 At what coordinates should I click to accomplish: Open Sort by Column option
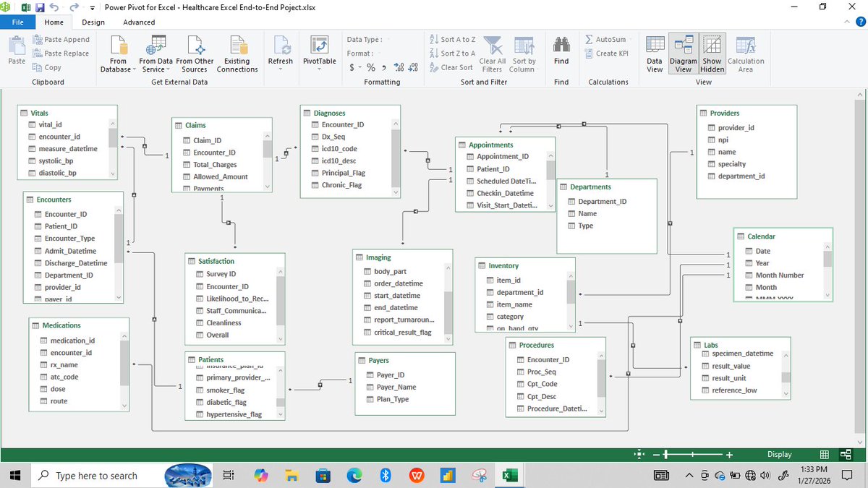coord(522,54)
